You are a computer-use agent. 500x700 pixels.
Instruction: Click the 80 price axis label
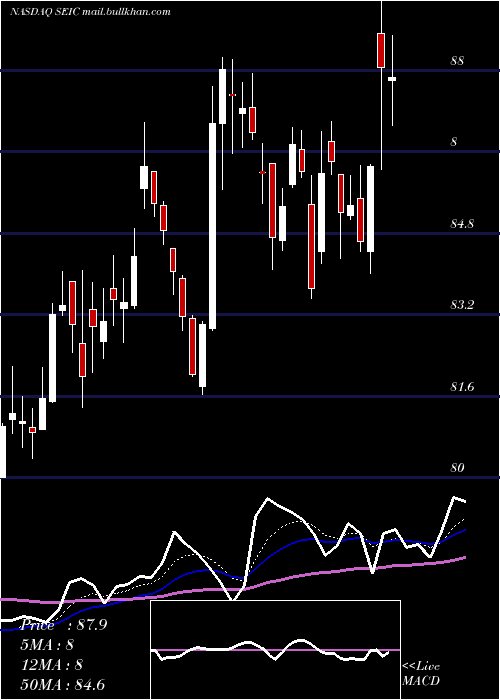tap(457, 467)
